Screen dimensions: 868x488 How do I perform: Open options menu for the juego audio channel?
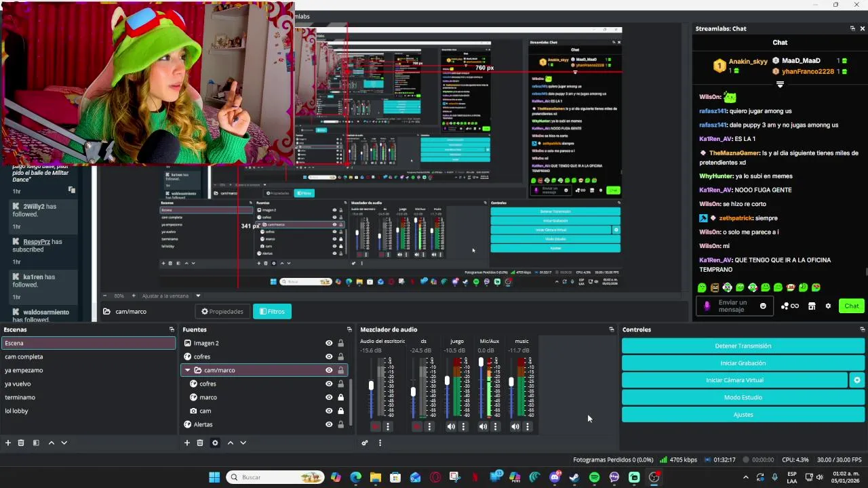(x=463, y=426)
